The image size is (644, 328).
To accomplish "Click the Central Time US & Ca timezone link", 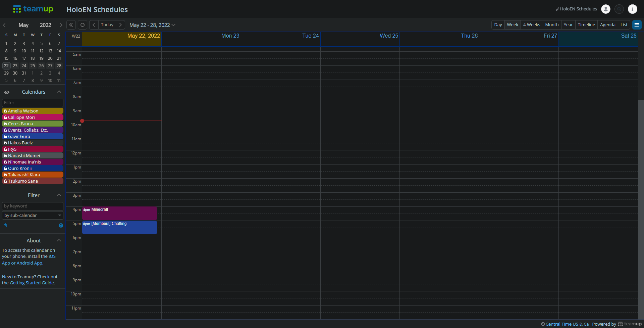I will 565,324.
